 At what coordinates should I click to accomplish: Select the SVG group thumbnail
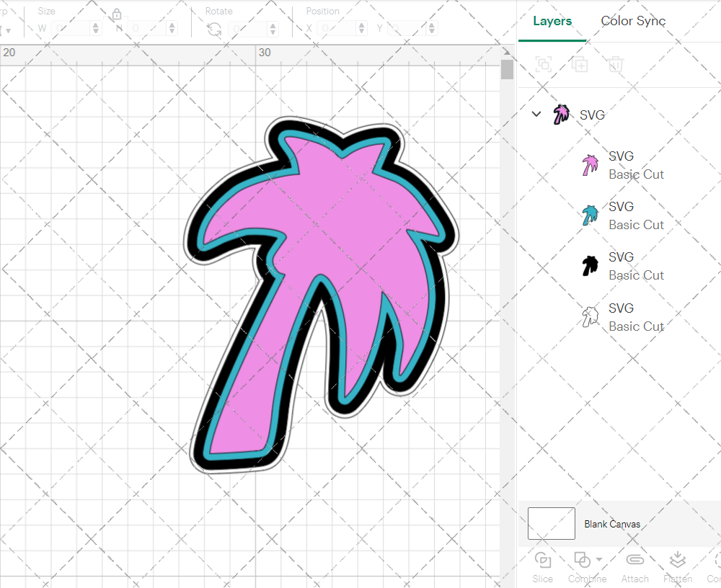562,115
